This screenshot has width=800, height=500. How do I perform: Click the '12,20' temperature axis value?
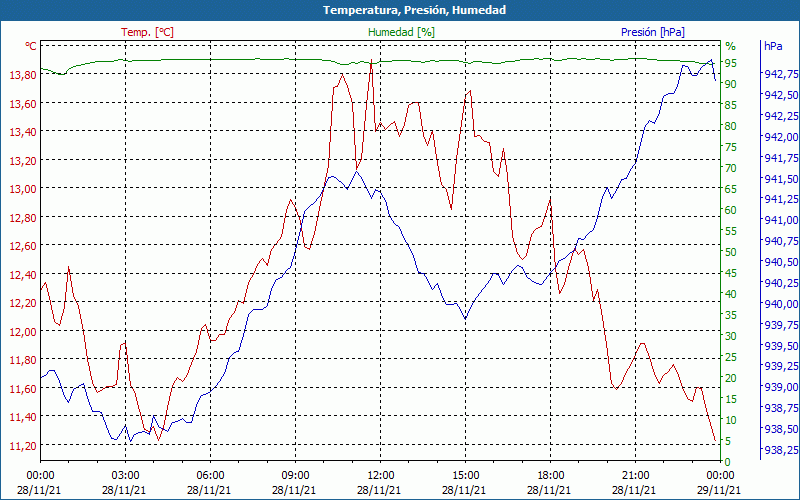(23, 303)
